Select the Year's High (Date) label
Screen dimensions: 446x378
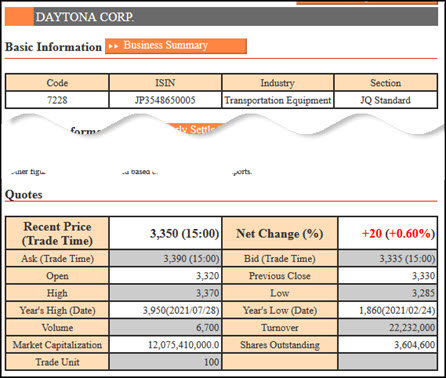(57, 310)
